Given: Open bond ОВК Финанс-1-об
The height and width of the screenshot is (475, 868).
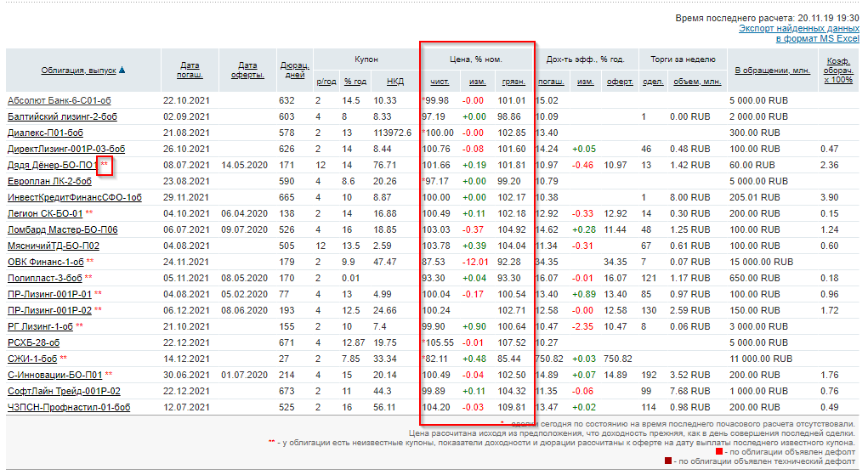Looking at the screenshot, I should click(46, 262).
